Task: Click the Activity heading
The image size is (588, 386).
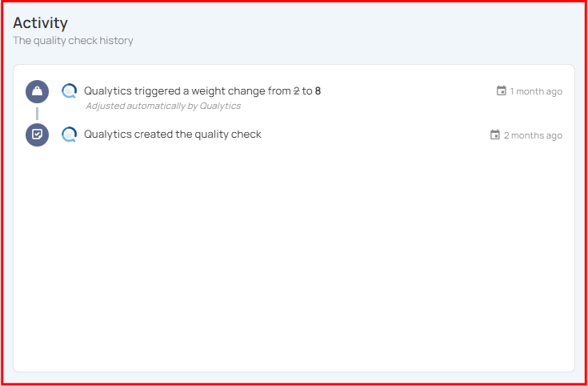Action: 41,23
